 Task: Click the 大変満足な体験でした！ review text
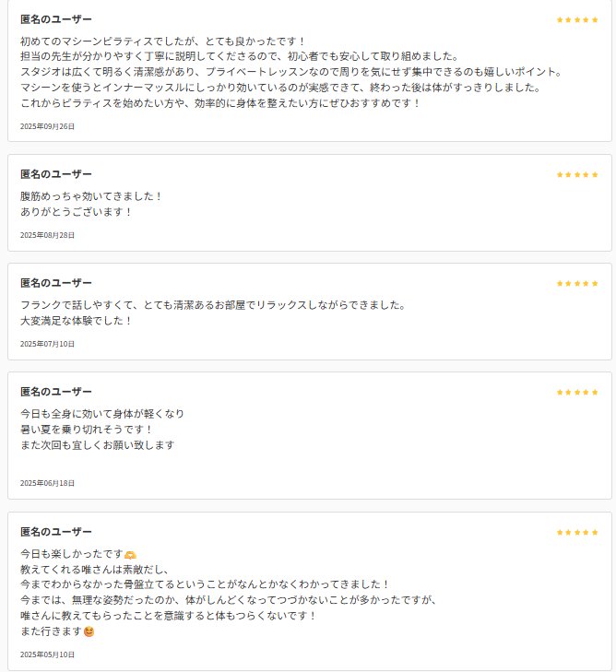(x=77, y=321)
